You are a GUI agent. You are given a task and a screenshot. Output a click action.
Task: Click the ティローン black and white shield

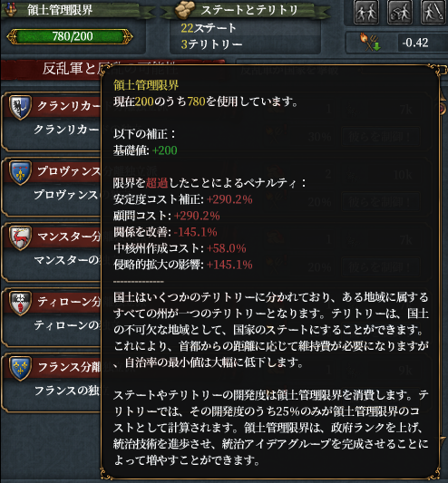(x=20, y=303)
